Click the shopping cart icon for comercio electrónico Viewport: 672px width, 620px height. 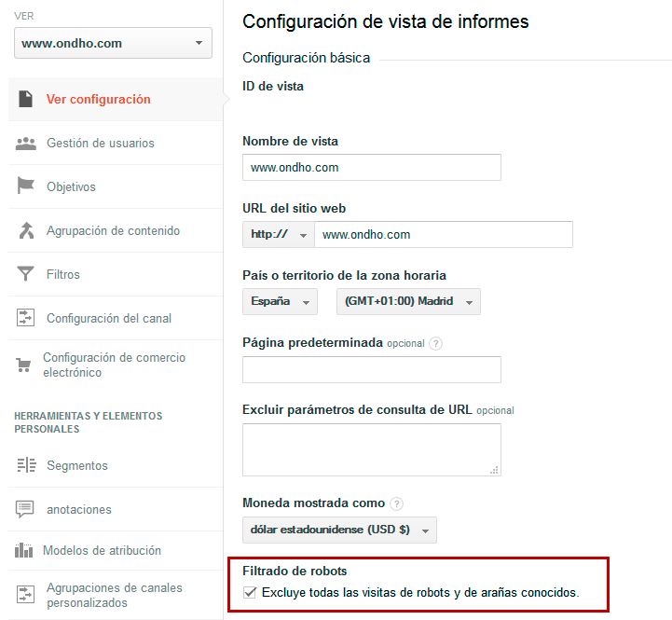pyautogui.click(x=23, y=365)
